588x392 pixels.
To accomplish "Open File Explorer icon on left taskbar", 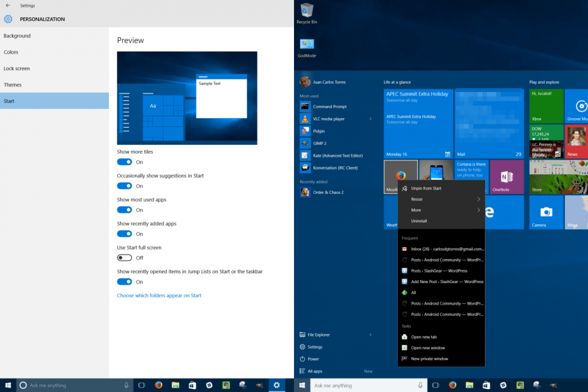I will [x=175, y=385].
